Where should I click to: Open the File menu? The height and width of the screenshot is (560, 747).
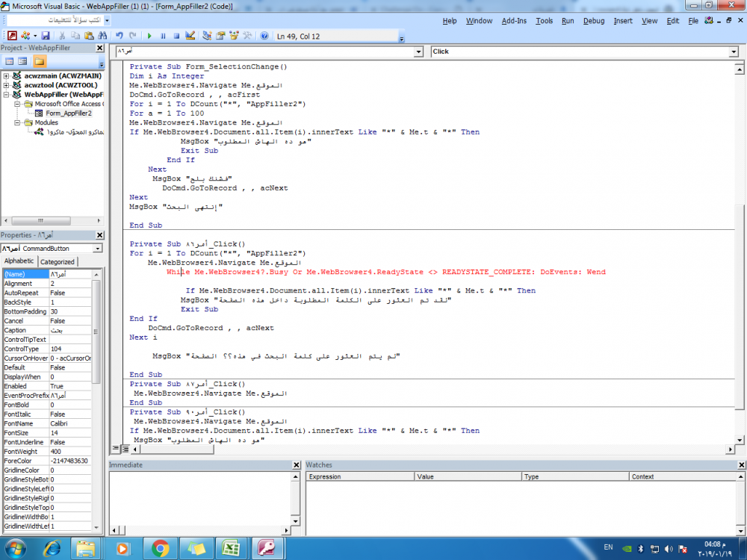pyautogui.click(x=693, y=20)
